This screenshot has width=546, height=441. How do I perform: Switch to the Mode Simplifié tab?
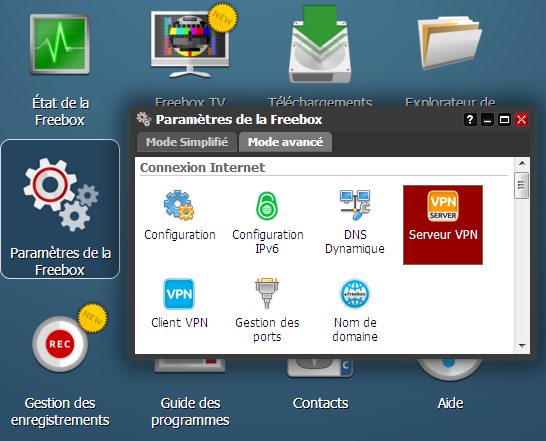click(187, 142)
